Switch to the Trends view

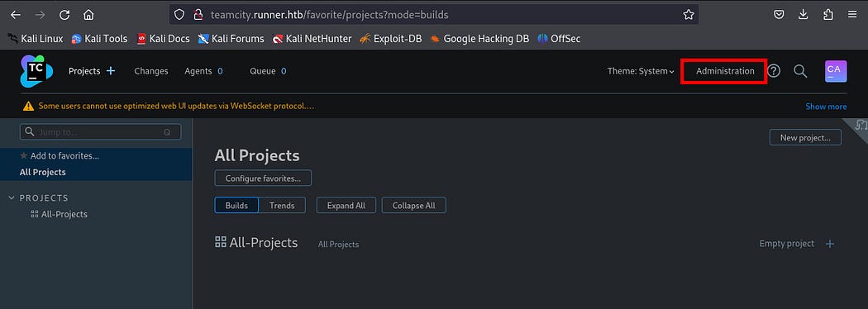point(282,205)
